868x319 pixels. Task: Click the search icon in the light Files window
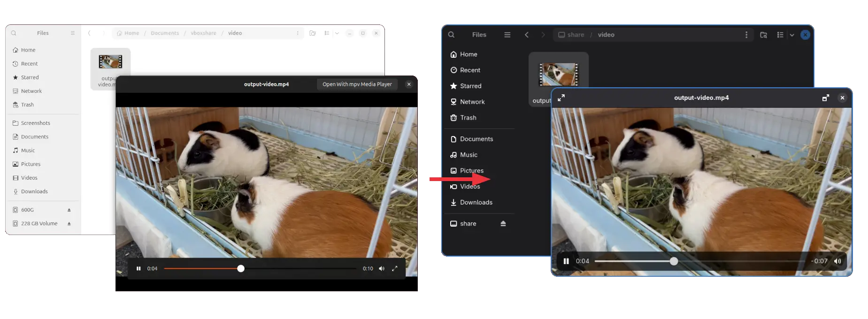[x=14, y=33]
